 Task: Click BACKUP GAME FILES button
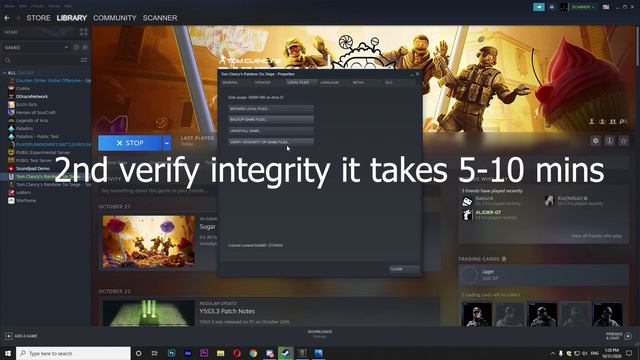271,120
